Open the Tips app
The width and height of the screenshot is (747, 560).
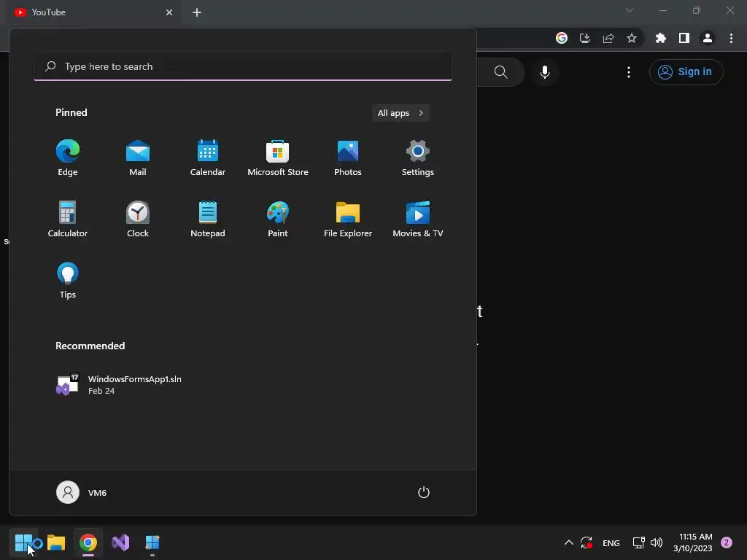(x=68, y=281)
